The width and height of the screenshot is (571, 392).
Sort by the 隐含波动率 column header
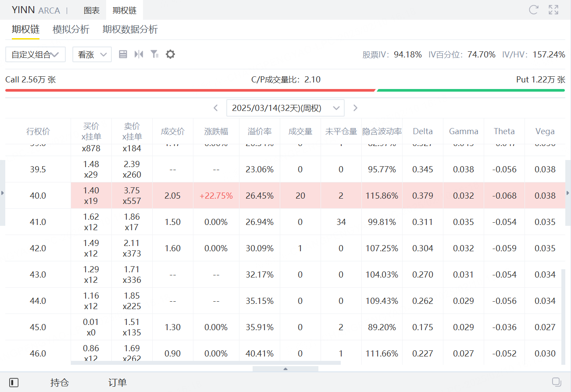382,131
